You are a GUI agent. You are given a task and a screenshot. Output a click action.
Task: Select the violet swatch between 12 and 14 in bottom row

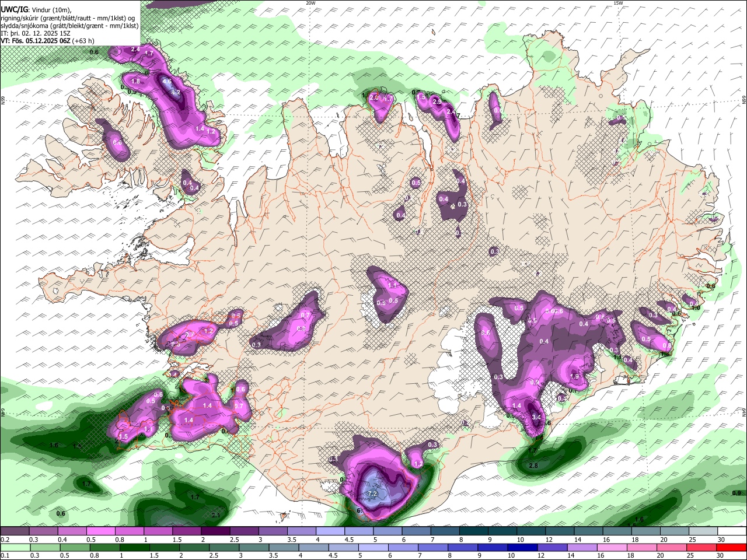[x=553, y=547]
